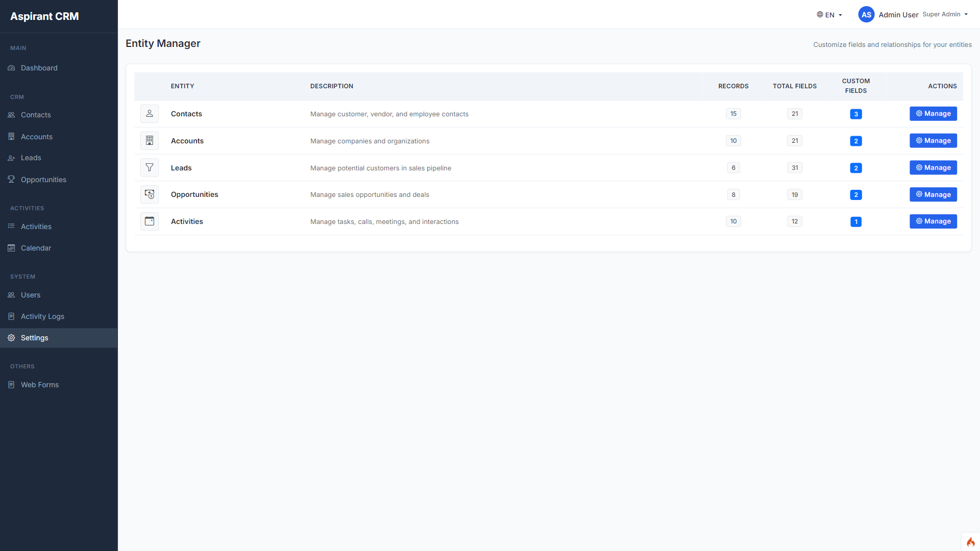The height and width of the screenshot is (551, 980).
Task: Open the Super Admin dropdown
Action: (x=945, y=14)
